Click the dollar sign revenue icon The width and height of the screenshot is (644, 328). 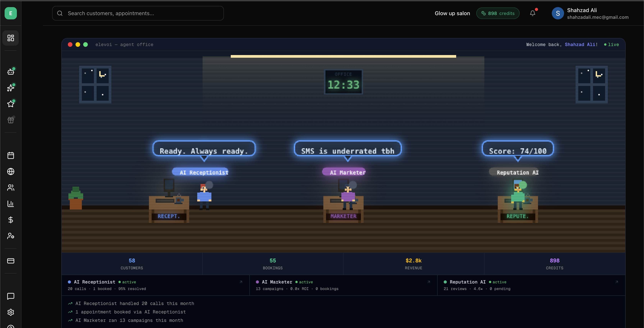[11, 220]
